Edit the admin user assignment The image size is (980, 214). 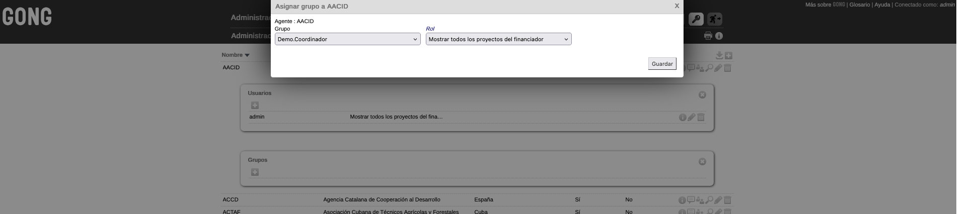pos(692,117)
